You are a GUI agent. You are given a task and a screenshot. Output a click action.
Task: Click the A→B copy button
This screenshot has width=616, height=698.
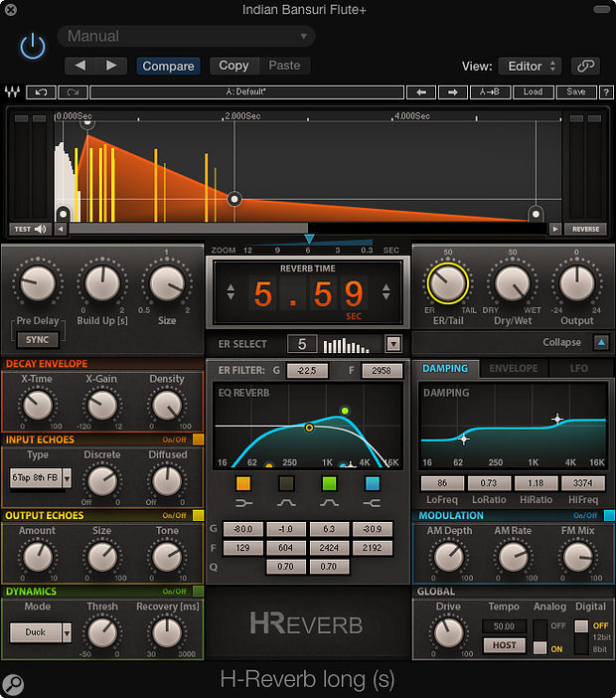coord(489,92)
